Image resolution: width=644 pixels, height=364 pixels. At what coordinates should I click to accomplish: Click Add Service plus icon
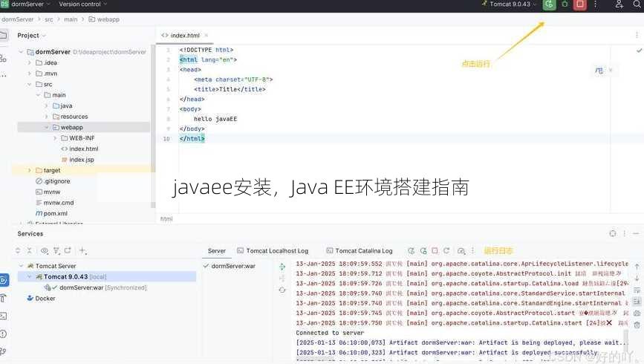click(x=82, y=250)
